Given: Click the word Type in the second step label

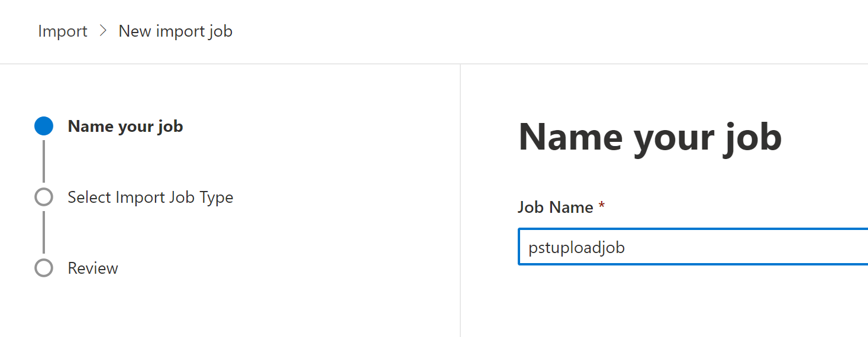Looking at the screenshot, I should [x=215, y=197].
